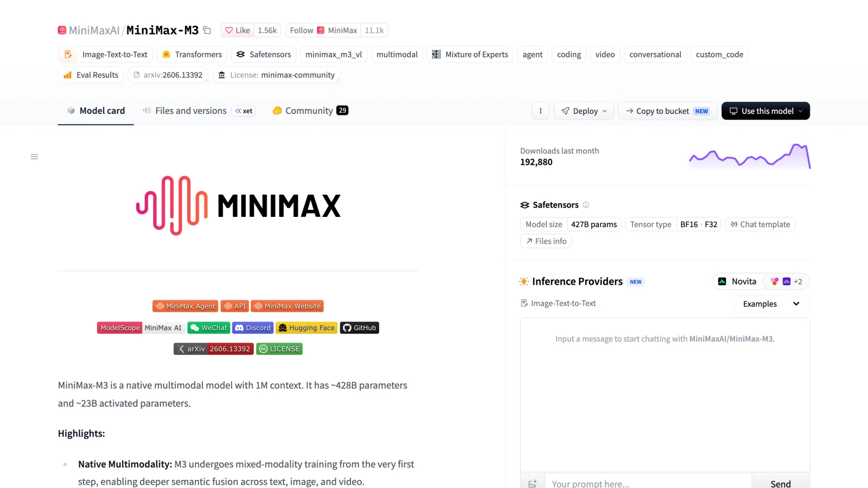868x488 pixels.
Task: Click the Image-Text-to-Text task label under Inference Providers
Action: coord(558,303)
